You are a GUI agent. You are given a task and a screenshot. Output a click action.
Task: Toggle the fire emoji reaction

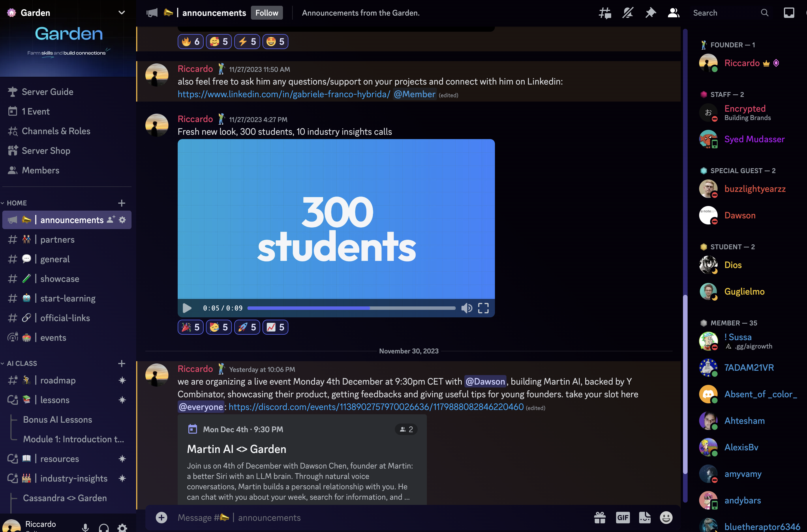190,42
